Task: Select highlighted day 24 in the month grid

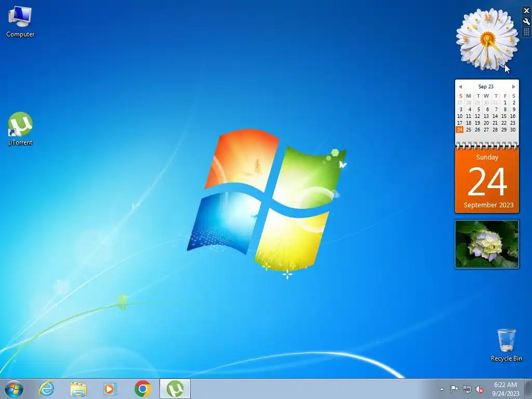Action: point(460,129)
